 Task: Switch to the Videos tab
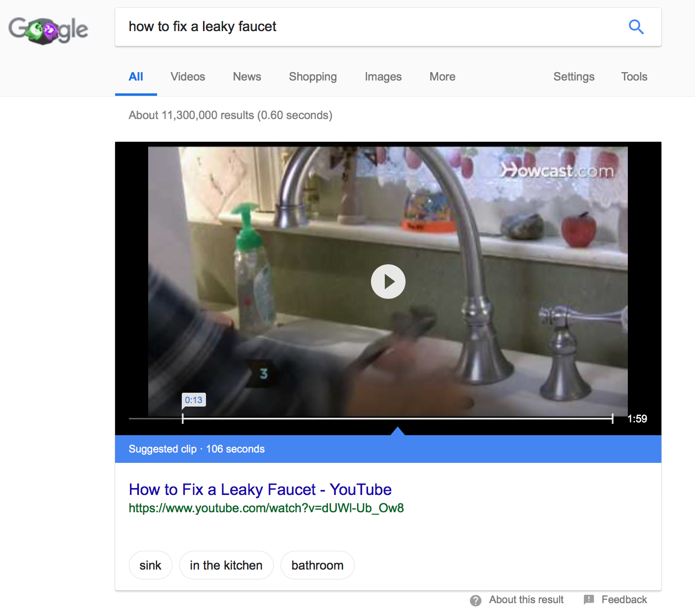click(x=188, y=77)
